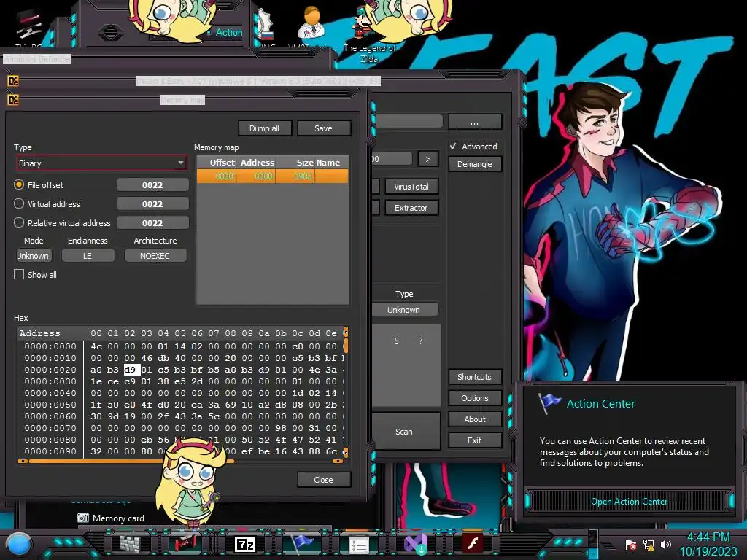Click the Hex horizontal scrollbar
747x560 pixels.
point(180,461)
